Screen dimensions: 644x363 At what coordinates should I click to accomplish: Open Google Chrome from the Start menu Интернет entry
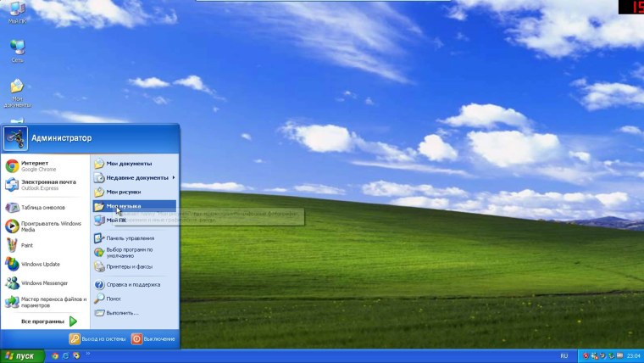45,165
